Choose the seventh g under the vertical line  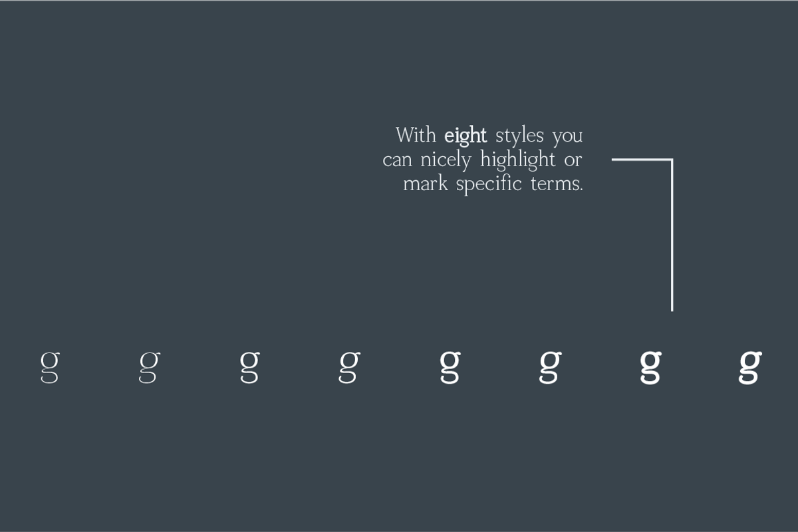[x=650, y=366]
